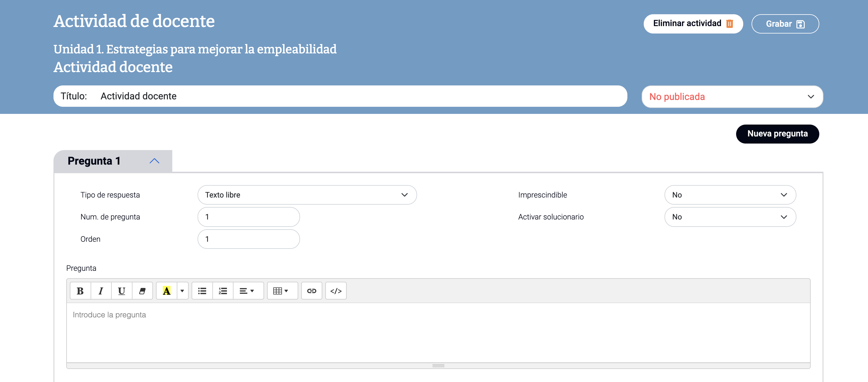The image size is (868, 382).
Task: Open the text color options arrow
Action: coord(182,291)
